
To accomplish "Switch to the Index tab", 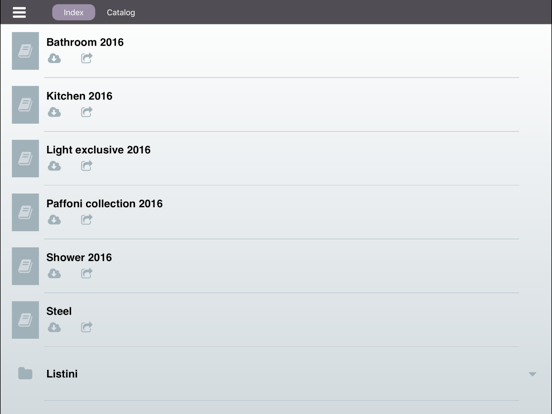I will pos(74,12).
